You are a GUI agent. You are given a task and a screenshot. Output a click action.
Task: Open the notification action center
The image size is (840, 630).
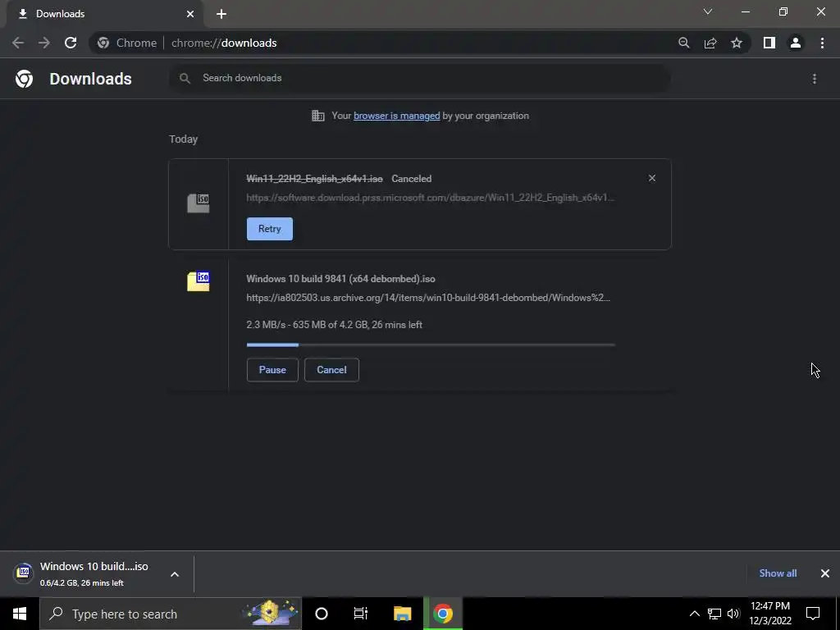coord(813,614)
